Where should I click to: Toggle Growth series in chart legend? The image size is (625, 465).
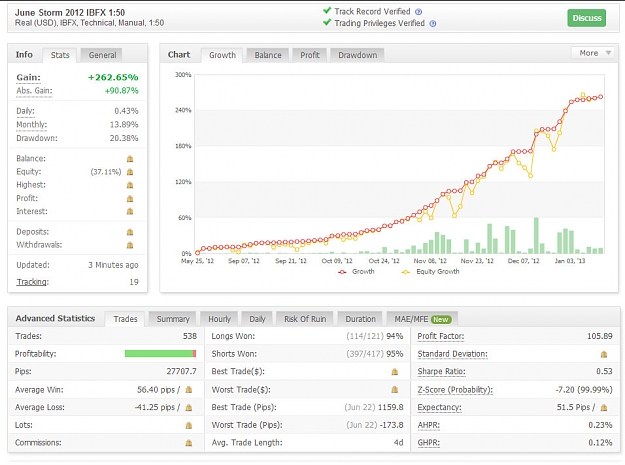[x=356, y=272]
